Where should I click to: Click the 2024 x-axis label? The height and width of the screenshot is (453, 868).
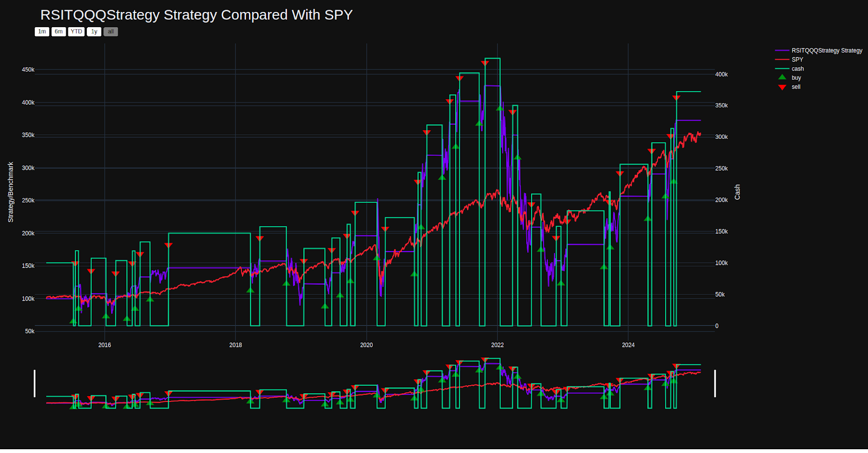pyautogui.click(x=628, y=345)
